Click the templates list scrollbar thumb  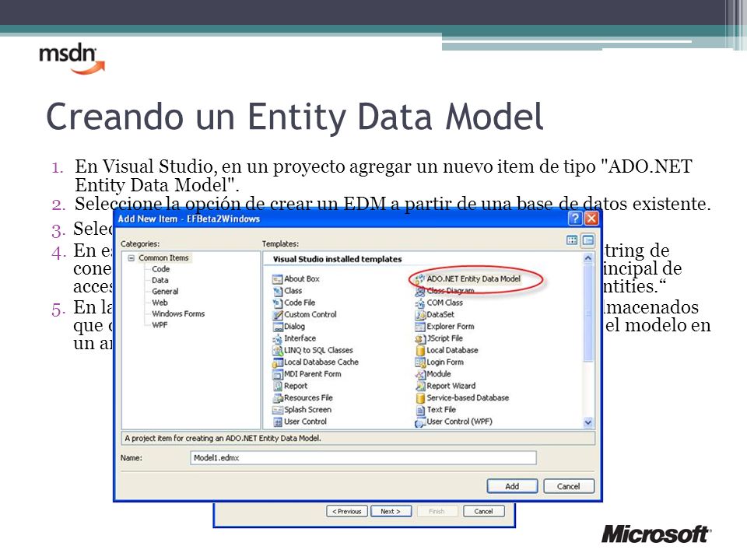(588, 314)
